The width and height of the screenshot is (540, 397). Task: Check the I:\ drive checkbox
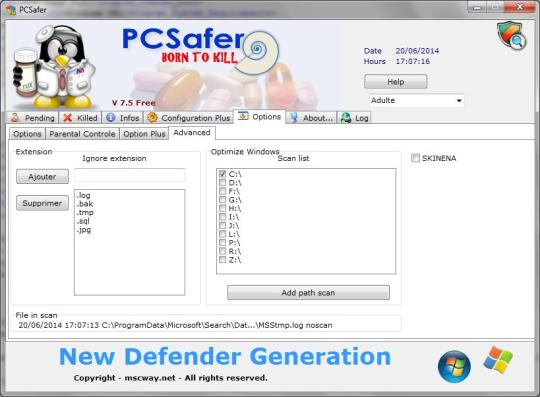coord(222,217)
